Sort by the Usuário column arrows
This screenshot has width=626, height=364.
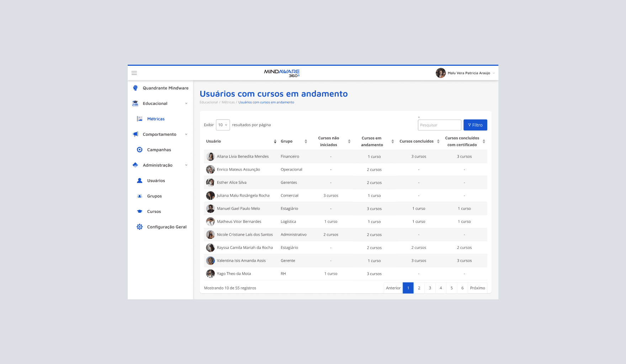click(275, 141)
